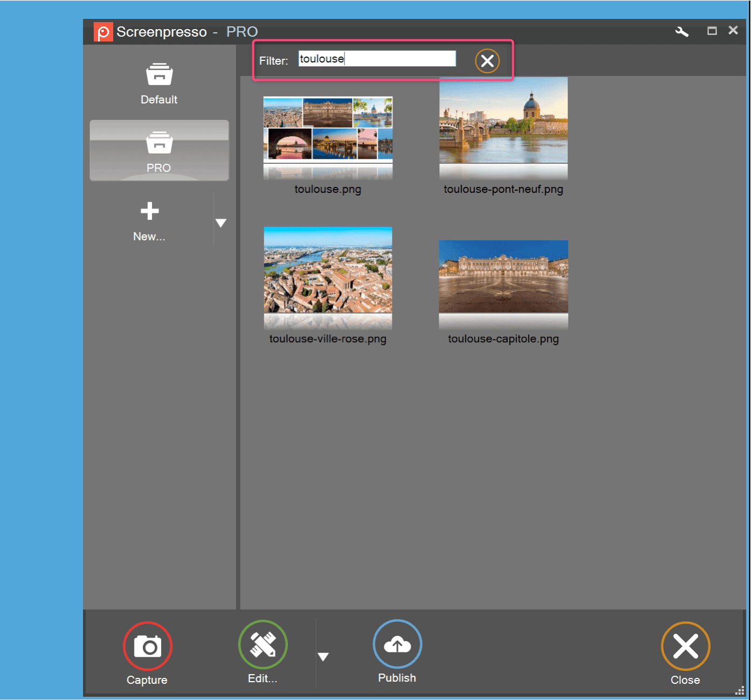Click the resize grip in bottom-right corner
Screen dimensions: 751x700
click(x=739, y=691)
